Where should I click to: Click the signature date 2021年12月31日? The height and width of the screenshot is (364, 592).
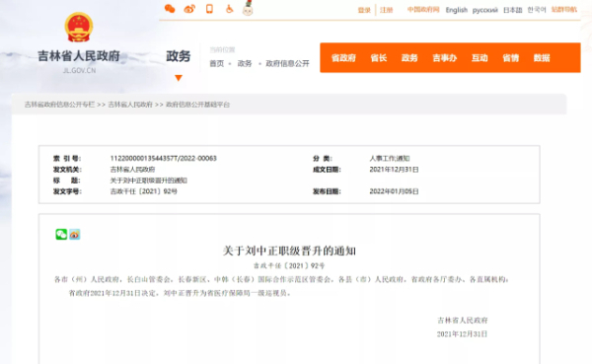coord(462,334)
